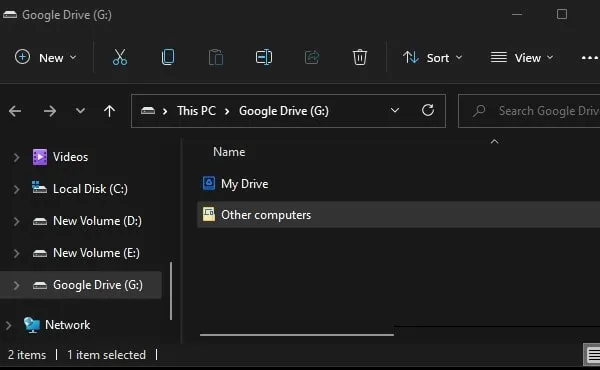Click the Videos library icon
600x370 pixels.
(x=40, y=157)
